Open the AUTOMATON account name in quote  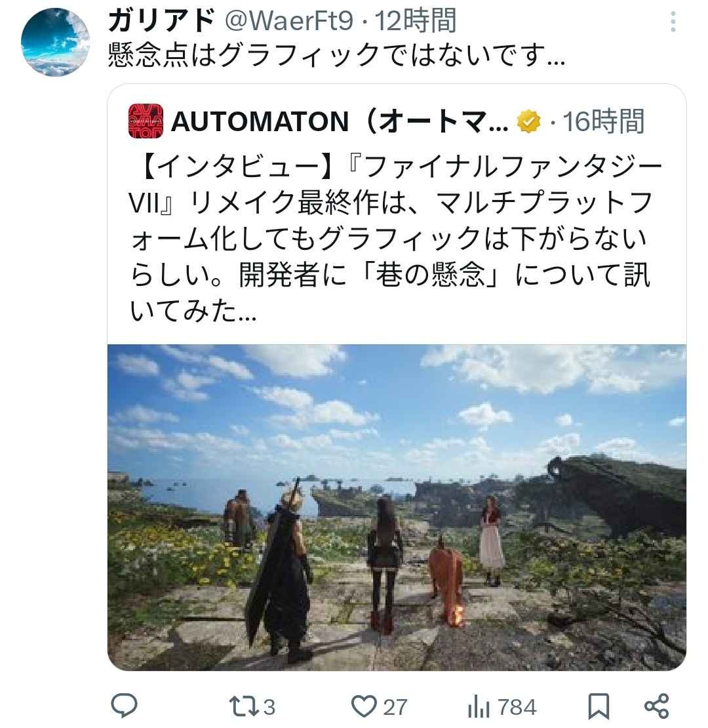click(x=340, y=121)
